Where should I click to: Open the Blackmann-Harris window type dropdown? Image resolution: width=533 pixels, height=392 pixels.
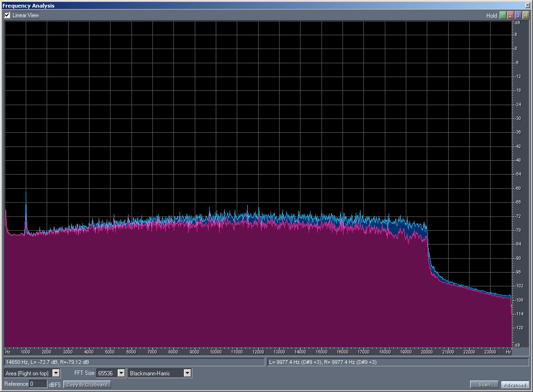[188, 373]
